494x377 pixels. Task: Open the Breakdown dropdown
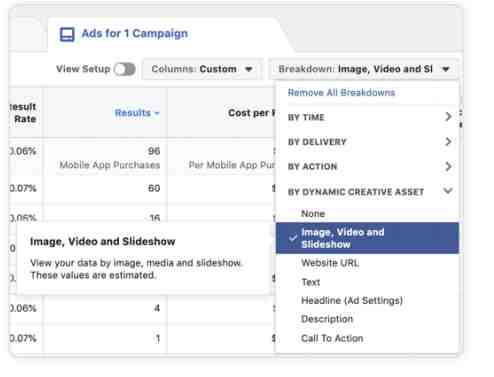(x=364, y=69)
